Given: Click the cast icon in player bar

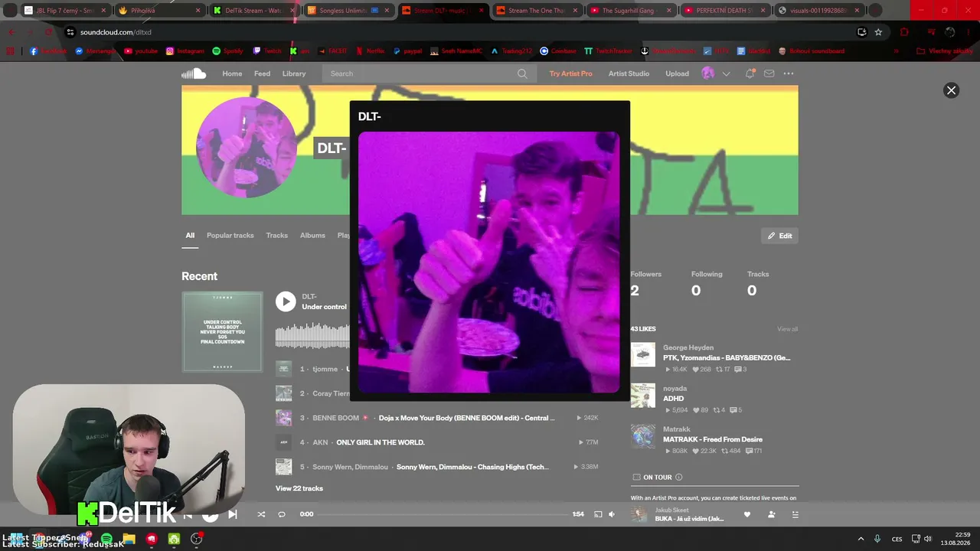Looking at the screenshot, I should tap(598, 514).
